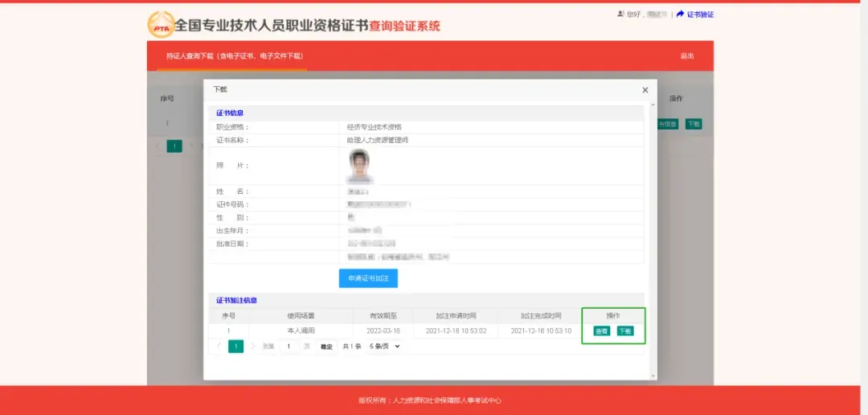Image resolution: width=868 pixels, height=415 pixels.
Task: Click the footer copyright text
Action: [x=430, y=401]
